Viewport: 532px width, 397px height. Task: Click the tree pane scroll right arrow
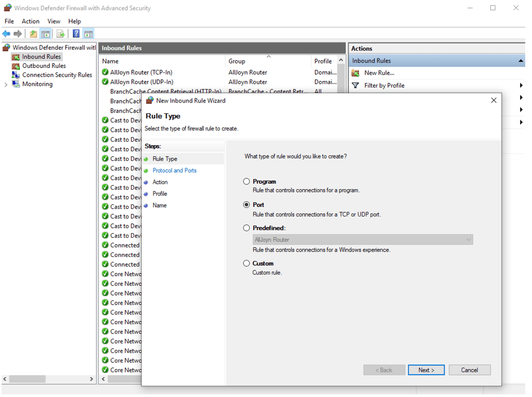pyautogui.click(x=91, y=379)
